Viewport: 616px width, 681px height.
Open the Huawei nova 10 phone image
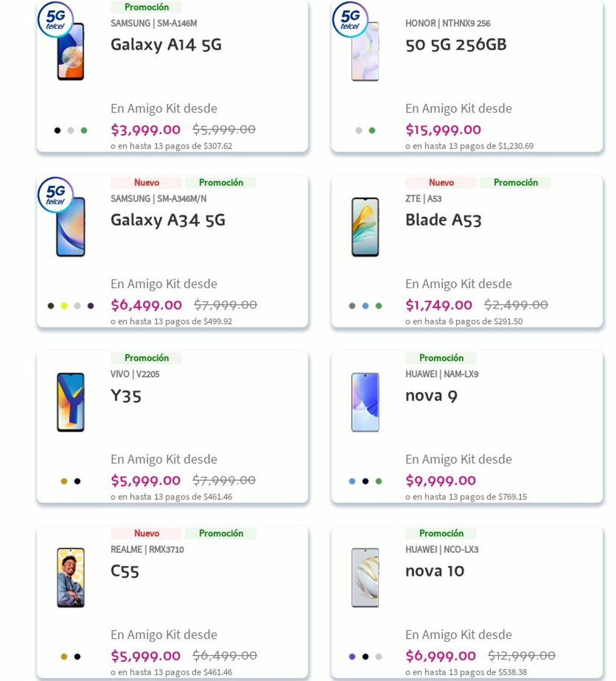click(x=365, y=578)
